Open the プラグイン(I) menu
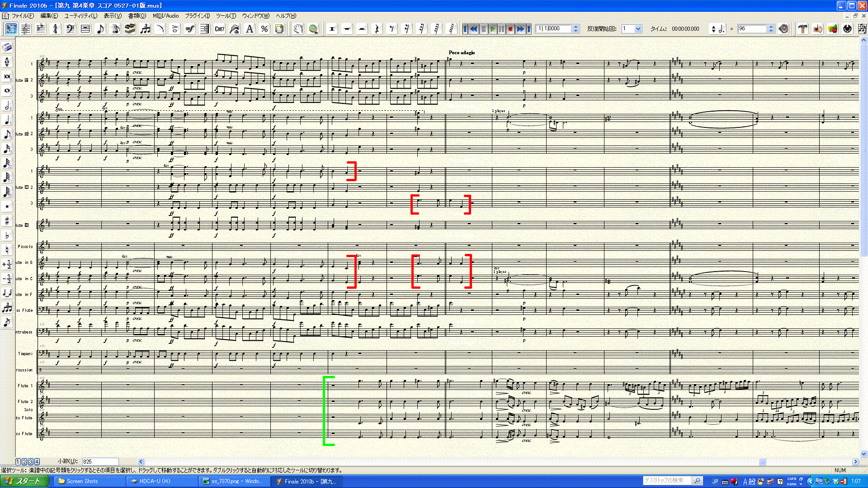Screen dimensions: 868x488 pos(198,16)
